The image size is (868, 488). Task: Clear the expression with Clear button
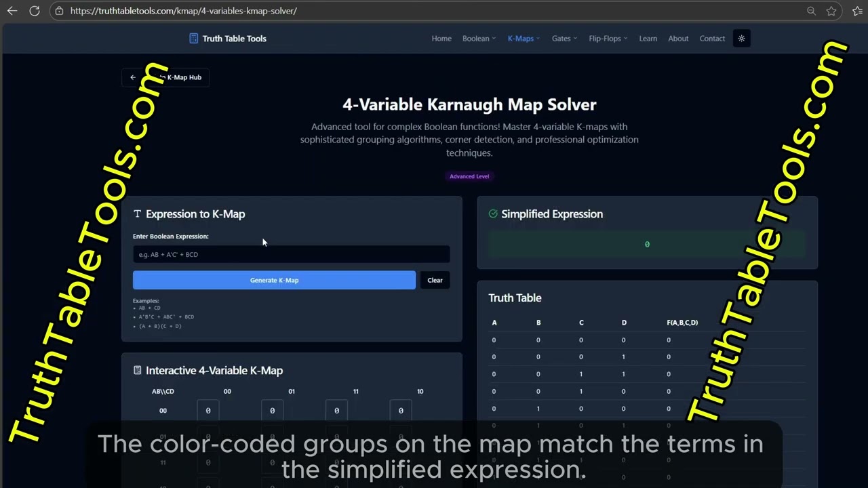click(435, 280)
